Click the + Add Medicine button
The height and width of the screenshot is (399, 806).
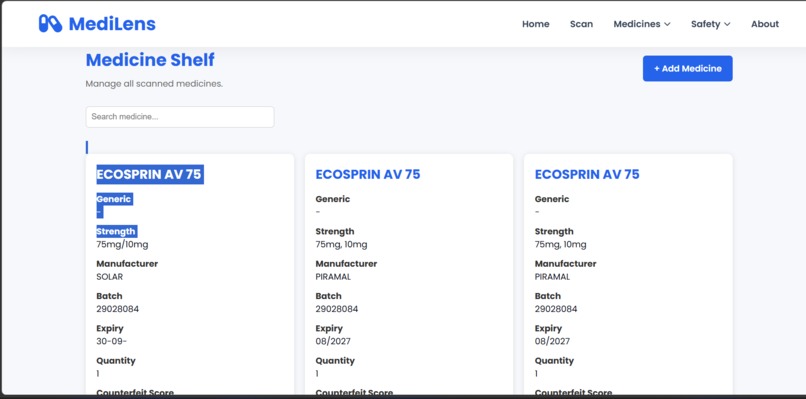tap(687, 68)
